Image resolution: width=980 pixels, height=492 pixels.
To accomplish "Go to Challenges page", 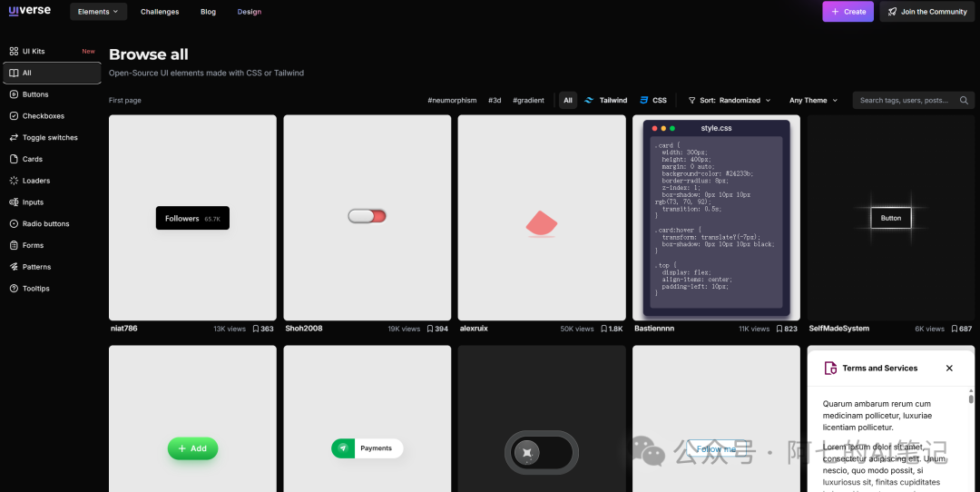I will 160,12.
